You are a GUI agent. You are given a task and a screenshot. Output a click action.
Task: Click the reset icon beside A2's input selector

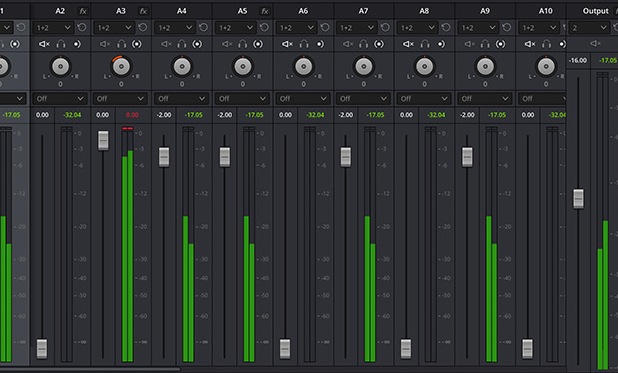(x=82, y=28)
